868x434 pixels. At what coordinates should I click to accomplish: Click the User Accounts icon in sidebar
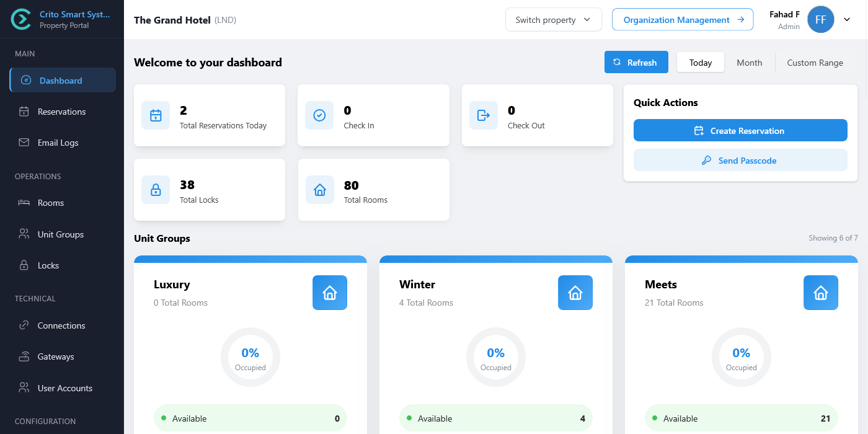click(24, 388)
